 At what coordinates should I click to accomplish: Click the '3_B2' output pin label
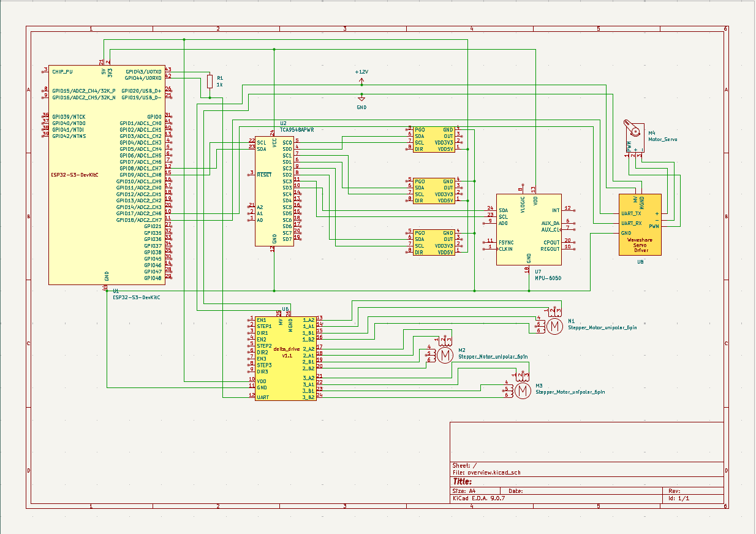click(x=309, y=397)
